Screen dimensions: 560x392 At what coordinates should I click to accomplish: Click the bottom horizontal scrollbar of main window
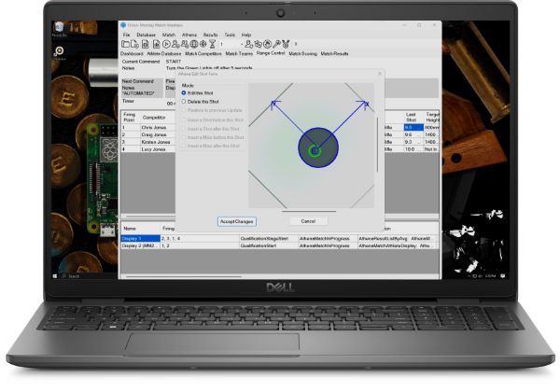click(x=184, y=276)
